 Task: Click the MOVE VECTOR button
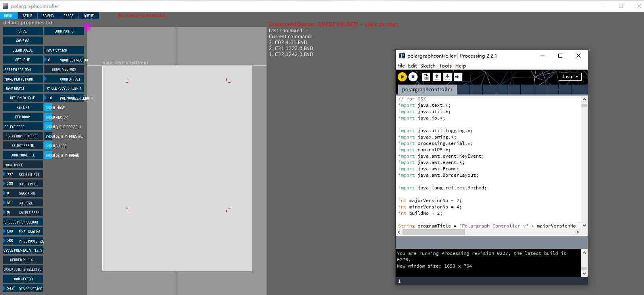[64, 50]
